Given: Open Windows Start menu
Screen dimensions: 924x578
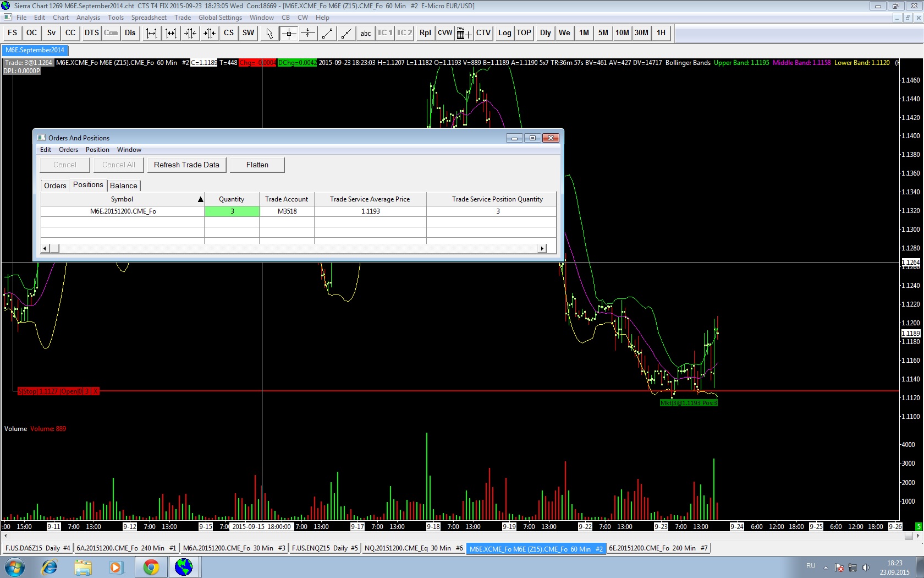Looking at the screenshot, I should pyautogui.click(x=14, y=567).
